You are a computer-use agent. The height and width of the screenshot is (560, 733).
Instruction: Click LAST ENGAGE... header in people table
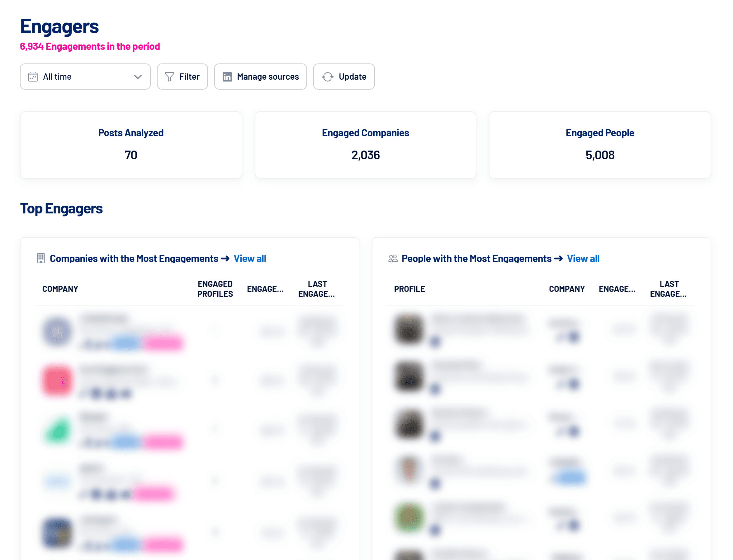point(668,289)
